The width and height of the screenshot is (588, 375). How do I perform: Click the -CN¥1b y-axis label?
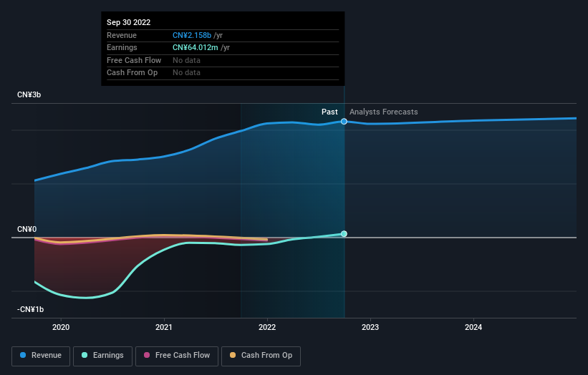click(x=30, y=309)
